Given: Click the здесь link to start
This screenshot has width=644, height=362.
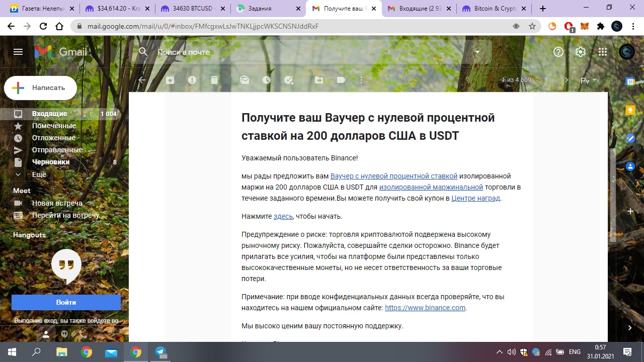Looking at the screenshot, I should 283,216.
